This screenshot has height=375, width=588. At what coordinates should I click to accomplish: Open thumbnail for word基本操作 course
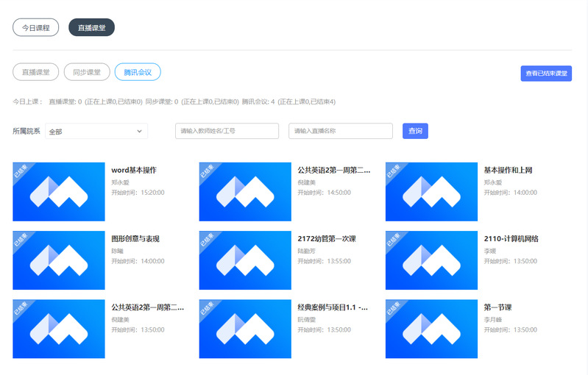coord(59,192)
